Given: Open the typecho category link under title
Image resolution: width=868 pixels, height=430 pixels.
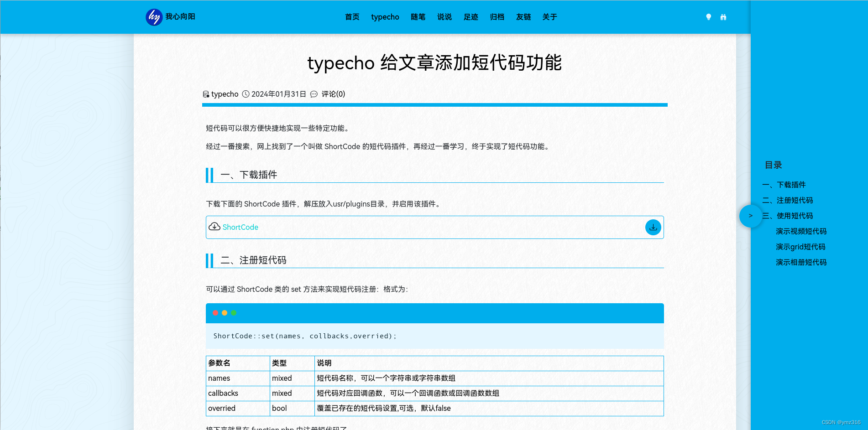Looking at the screenshot, I should [x=225, y=94].
